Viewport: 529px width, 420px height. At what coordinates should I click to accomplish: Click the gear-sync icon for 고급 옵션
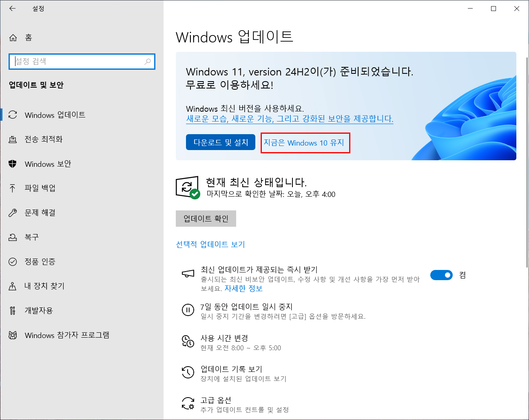tap(188, 403)
